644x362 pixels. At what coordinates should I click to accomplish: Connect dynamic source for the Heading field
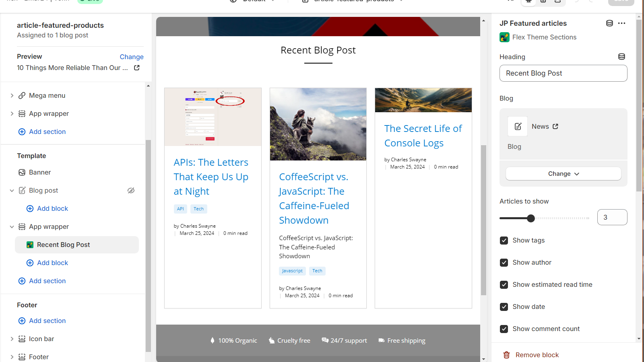tap(621, 57)
